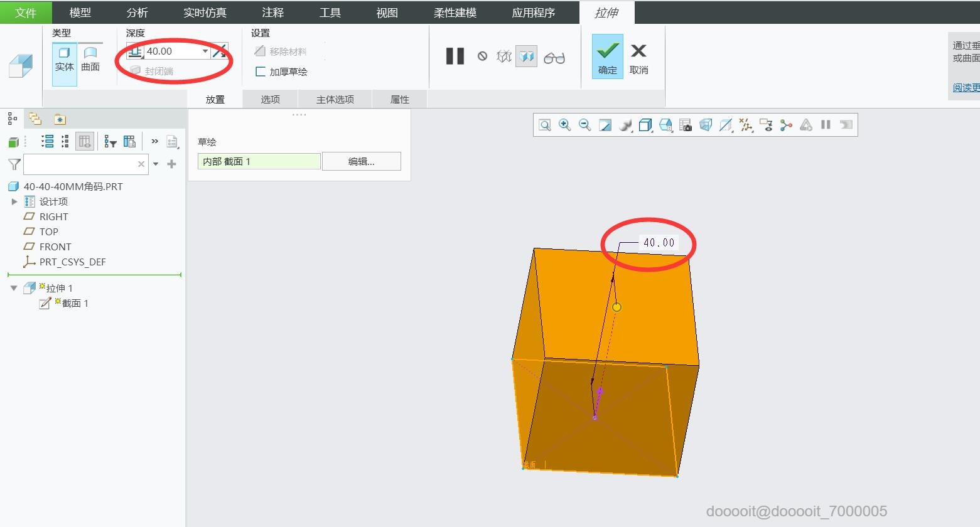Select 40-40-40MM角码.PRT in the tree
This screenshot has height=527, width=980.
[73, 186]
